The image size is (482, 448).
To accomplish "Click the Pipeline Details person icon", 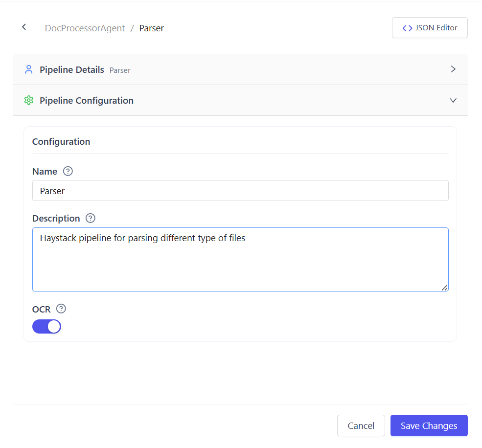I will [28, 69].
